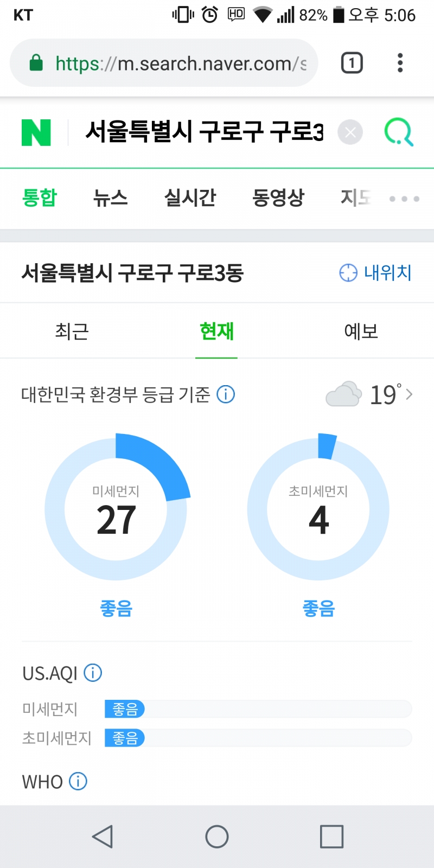Screen dimensions: 434x868
Task: Tap info icon next to US.AQI
Action: [x=93, y=673]
